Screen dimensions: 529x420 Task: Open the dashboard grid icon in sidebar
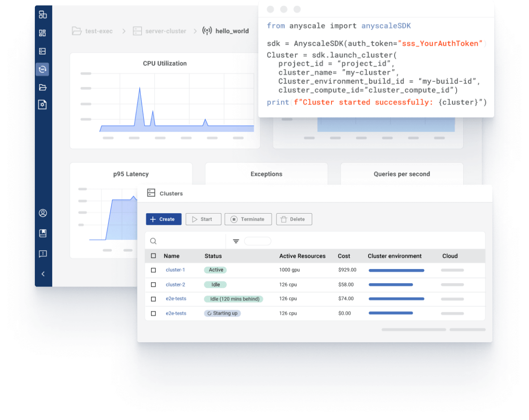42,33
